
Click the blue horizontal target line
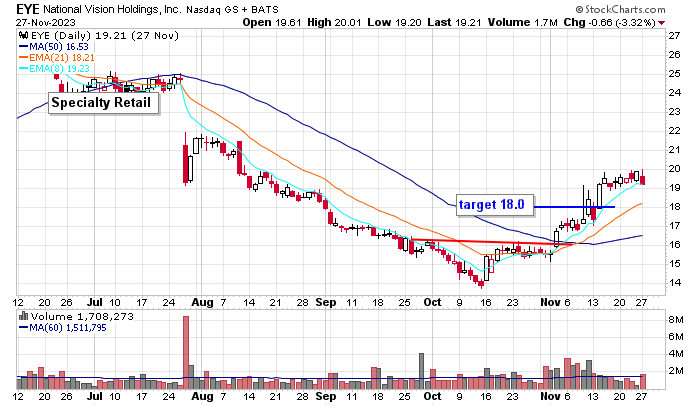coord(574,207)
